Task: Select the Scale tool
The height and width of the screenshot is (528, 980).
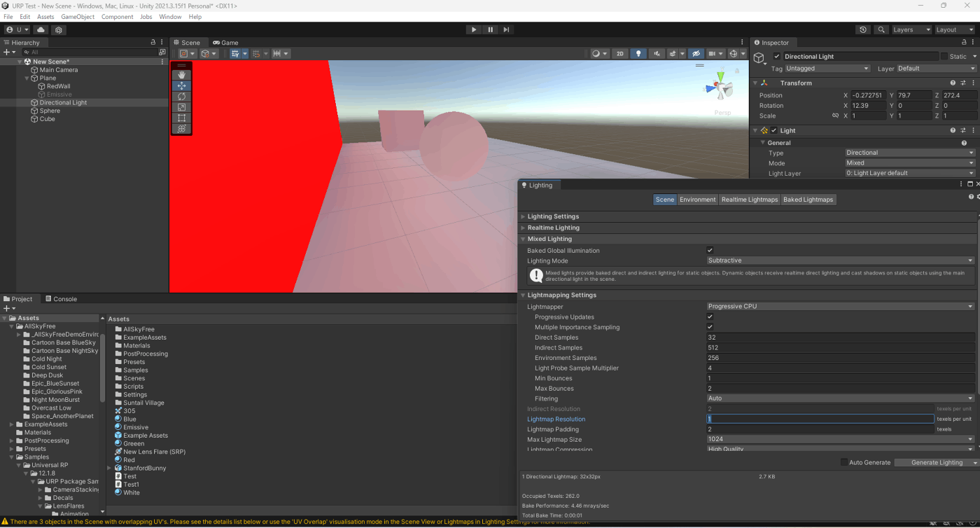Action: point(181,107)
